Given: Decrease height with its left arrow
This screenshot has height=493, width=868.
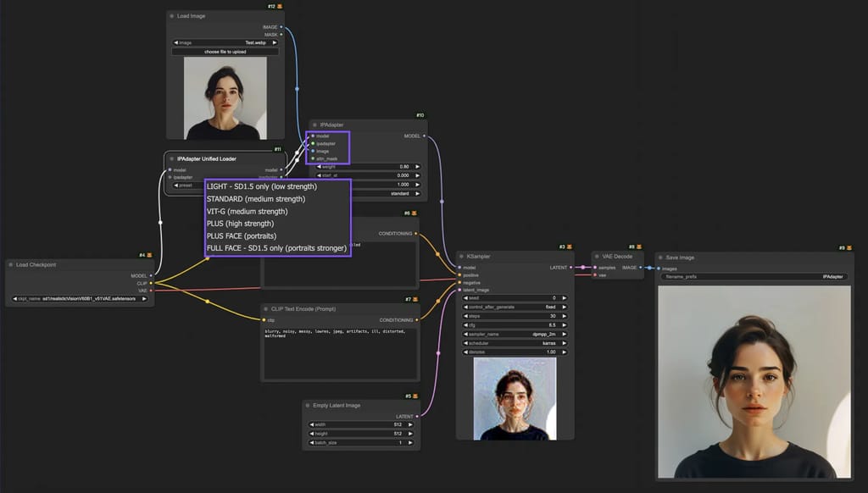Looking at the screenshot, I should (x=312, y=434).
